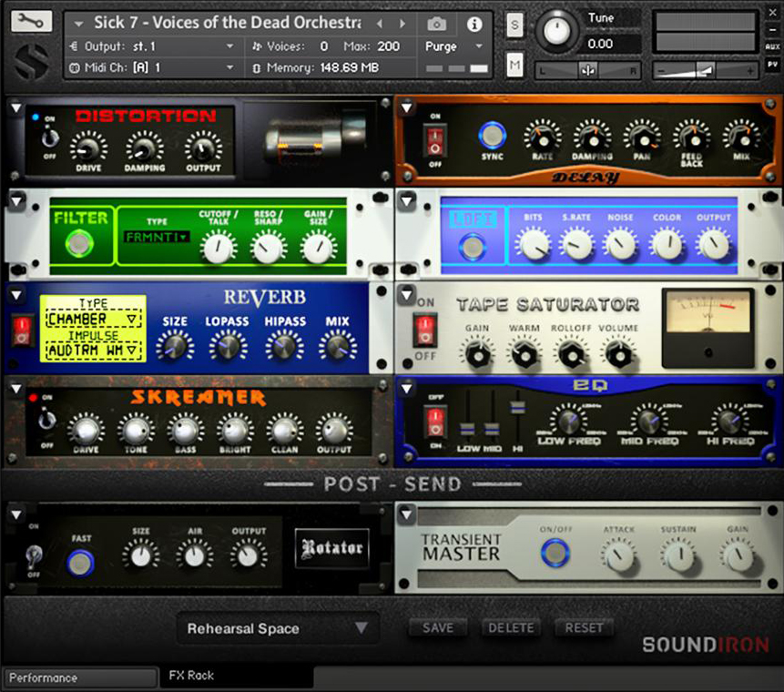This screenshot has width=784, height=692.
Task: Click the snapshot camera icon
Action: pyautogui.click(x=436, y=25)
